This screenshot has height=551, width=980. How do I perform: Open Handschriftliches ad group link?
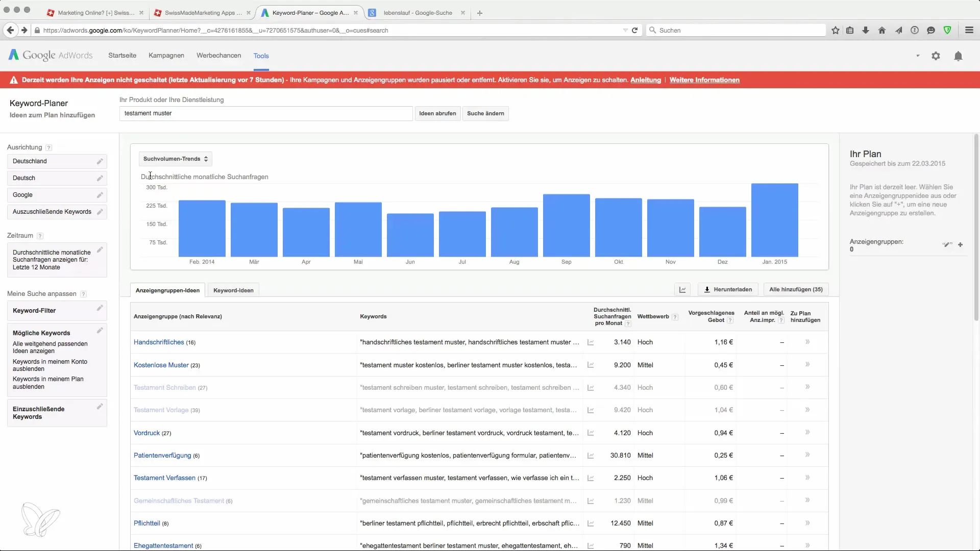point(159,342)
